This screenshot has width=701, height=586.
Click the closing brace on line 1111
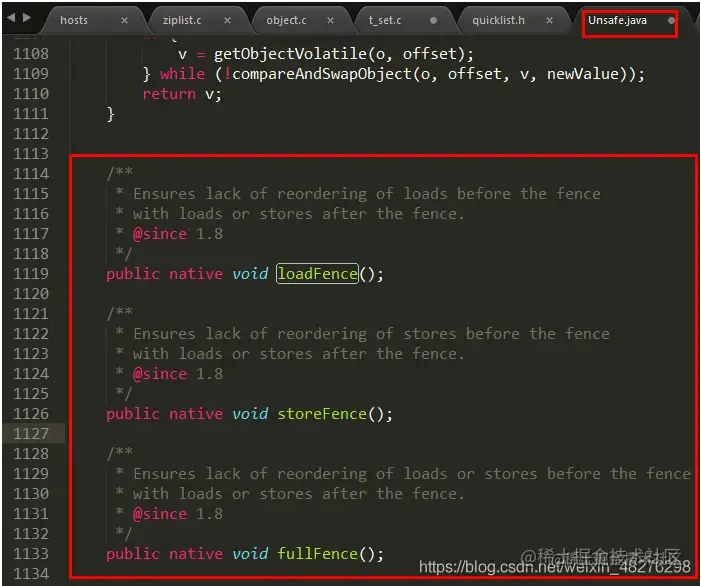coord(110,114)
